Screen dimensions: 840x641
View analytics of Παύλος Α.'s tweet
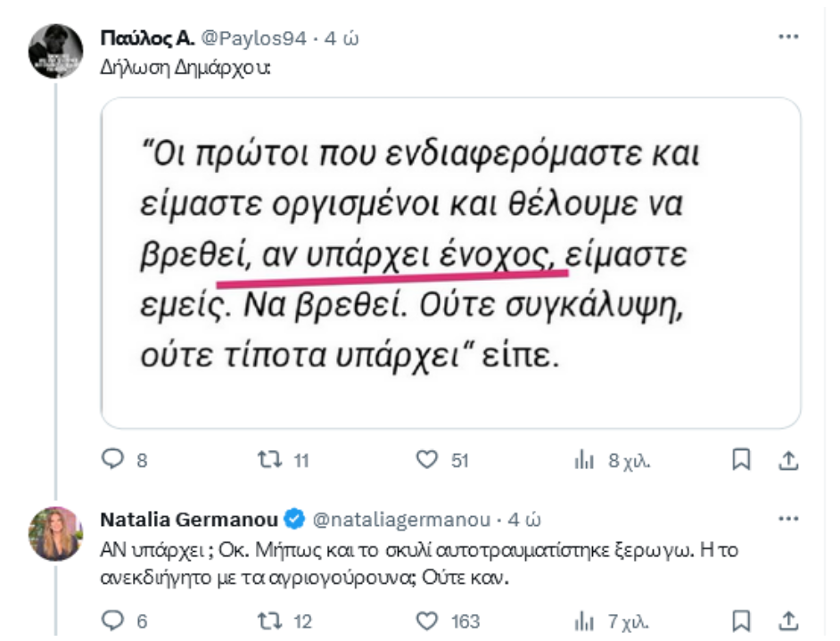coord(584,460)
